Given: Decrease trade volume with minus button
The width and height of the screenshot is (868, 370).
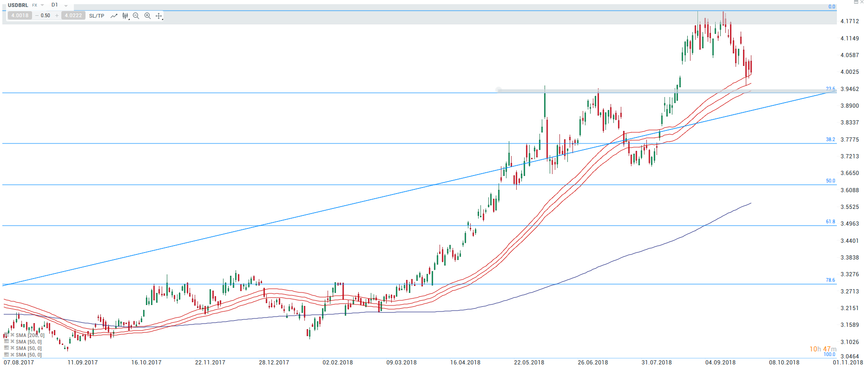Looking at the screenshot, I should [37, 16].
